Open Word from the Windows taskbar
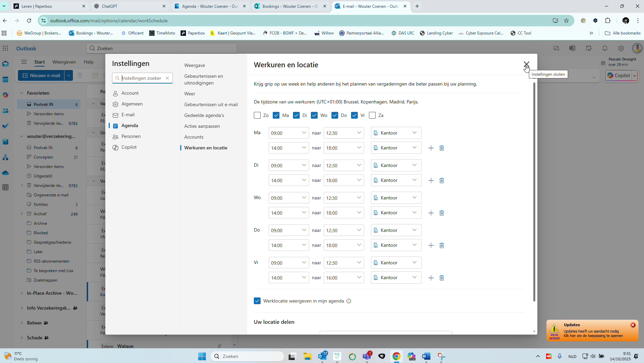 [x=426, y=356]
